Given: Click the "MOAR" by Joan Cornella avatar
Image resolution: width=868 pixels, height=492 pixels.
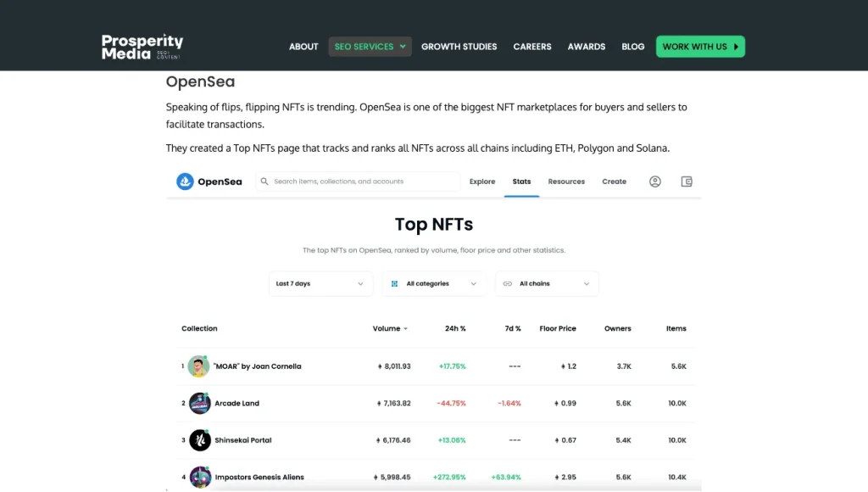Looking at the screenshot, I should pyautogui.click(x=199, y=366).
